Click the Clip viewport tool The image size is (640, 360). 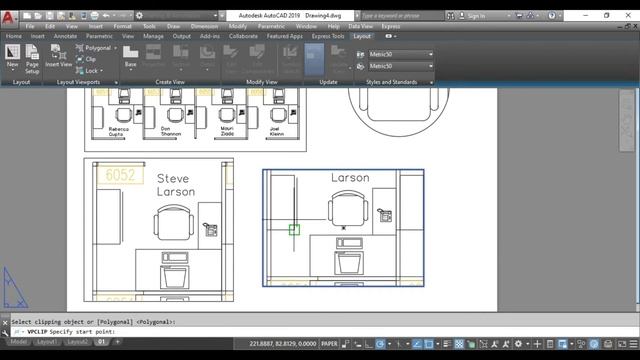(86, 59)
